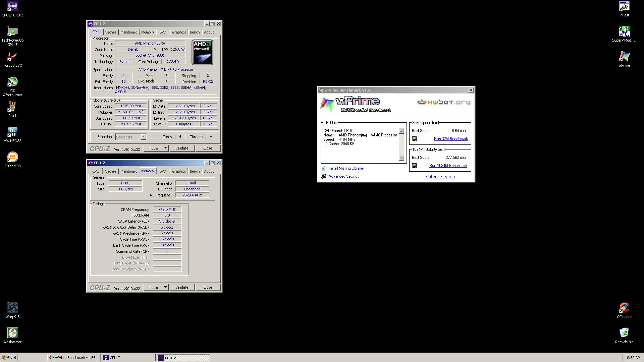The height and width of the screenshot is (362, 644).
Task: Open SPD tab in top CPU-Z window
Action: coord(163,32)
